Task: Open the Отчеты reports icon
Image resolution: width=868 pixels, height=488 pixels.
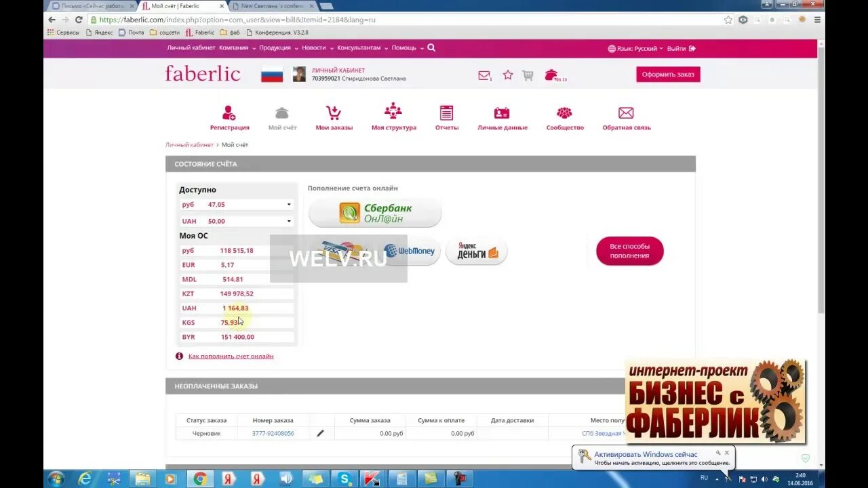Action: tap(446, 113)
